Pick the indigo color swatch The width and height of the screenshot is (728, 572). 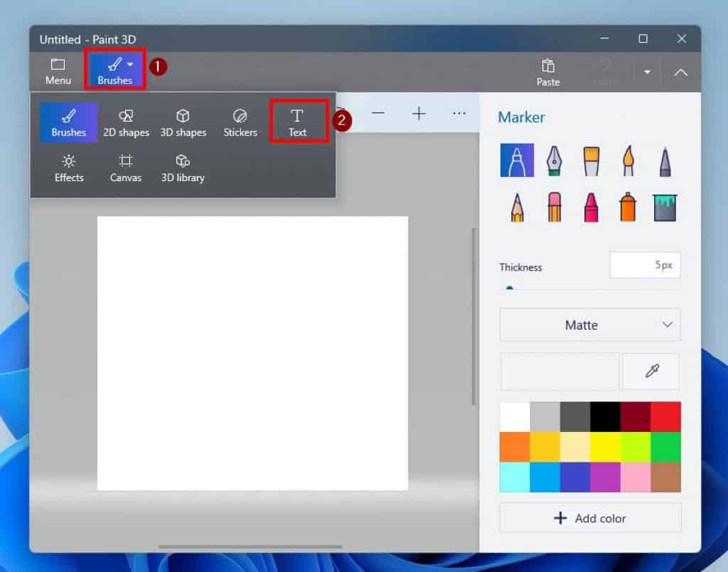[x=574, y=477]
